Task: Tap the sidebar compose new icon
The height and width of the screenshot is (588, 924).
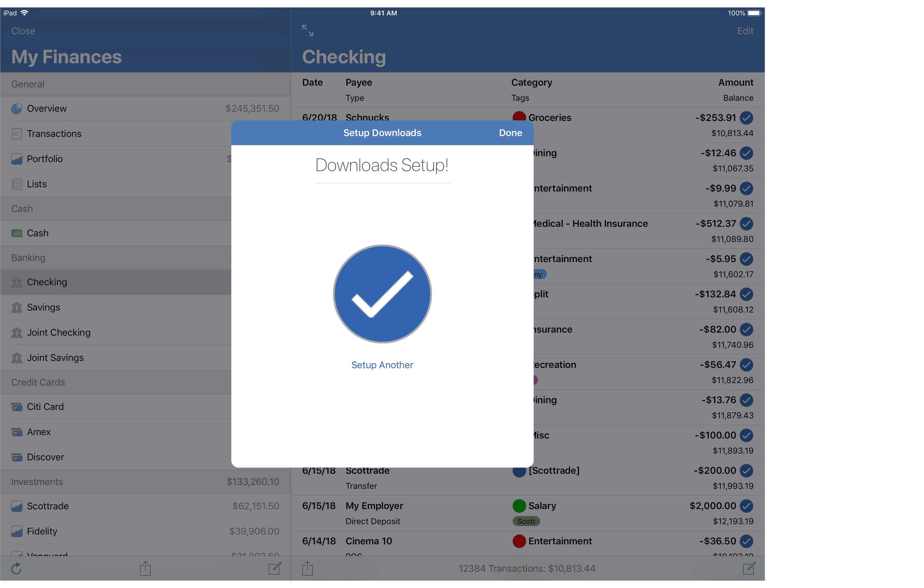Action: tap(275, 568)
